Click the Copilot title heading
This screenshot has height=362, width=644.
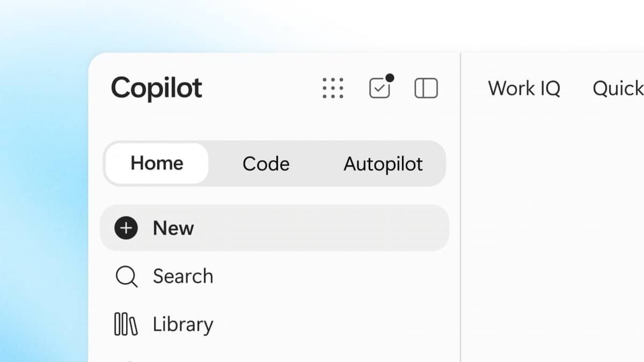[156, 88]
